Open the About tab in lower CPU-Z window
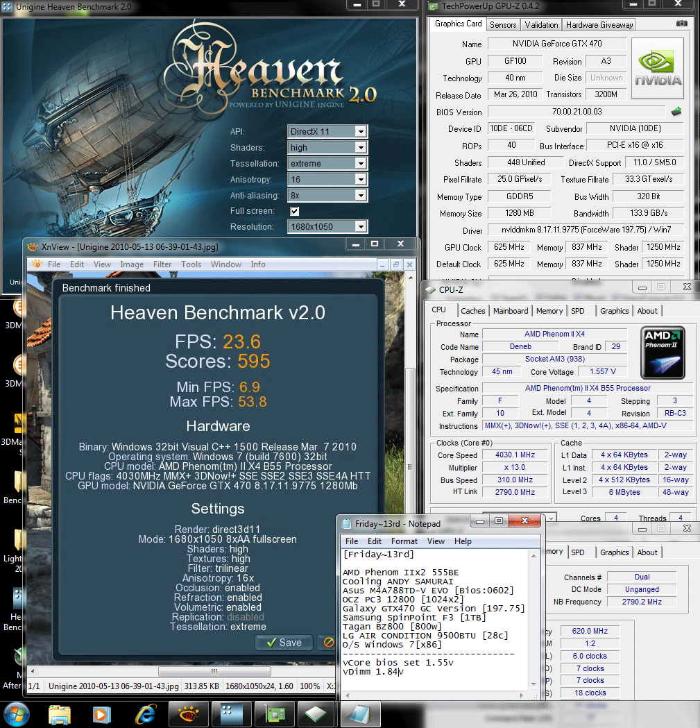700x728 pixels. point(647,552)
